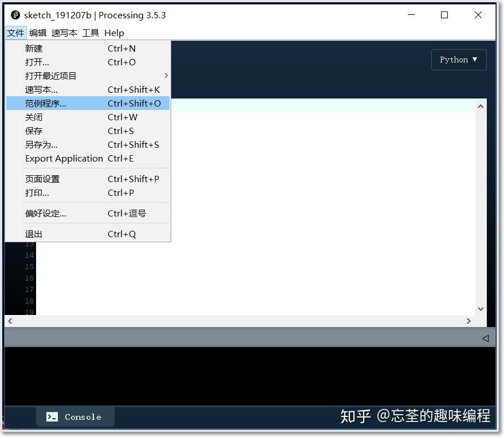Open the Python mode dropdown

[458, 60]
